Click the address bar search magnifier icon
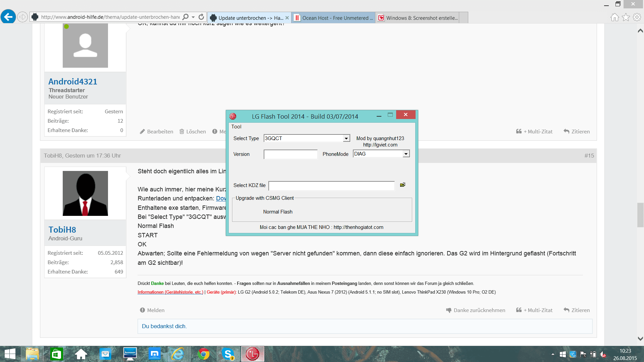 (x=185, y=17)
